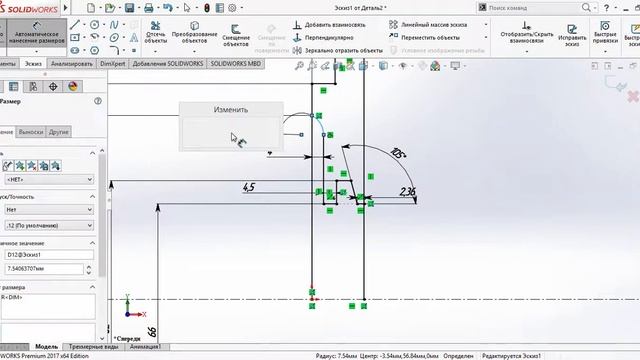Screen dimensions: 640x360
Task: Select the Line sketch tool
Action: [75, 24]
